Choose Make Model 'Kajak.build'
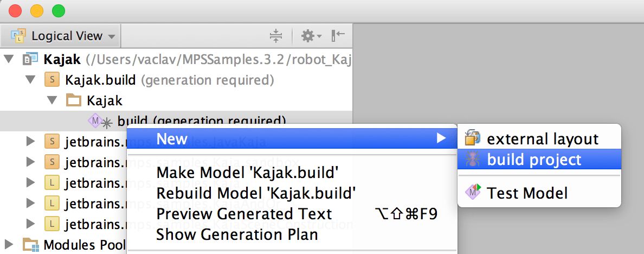 248,173
